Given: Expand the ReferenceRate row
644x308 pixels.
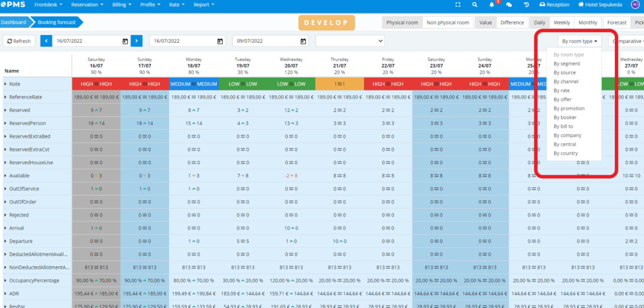Looking at the screenshot, I should tap(5, 97).
